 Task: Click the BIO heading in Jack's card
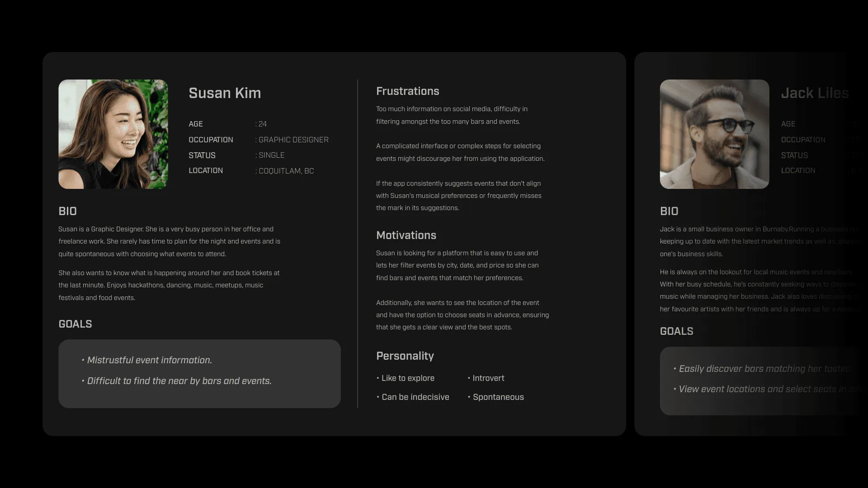click(669, 211)
